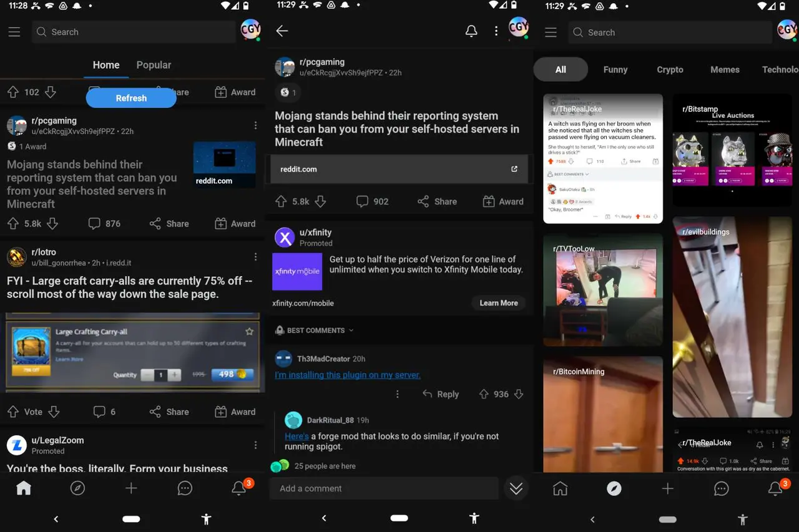Upvote Th3MadCreator's comment with 936
Screen dimensions: 799x532
click(x=484, y=394)
